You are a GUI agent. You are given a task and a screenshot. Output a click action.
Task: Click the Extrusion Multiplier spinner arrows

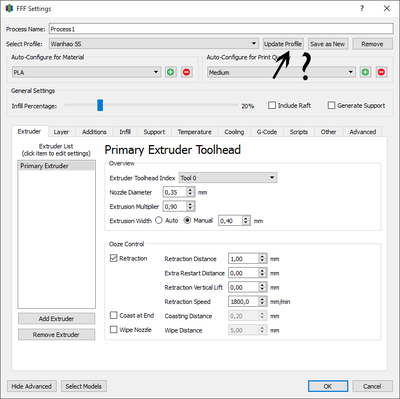[x=190, y=206]
